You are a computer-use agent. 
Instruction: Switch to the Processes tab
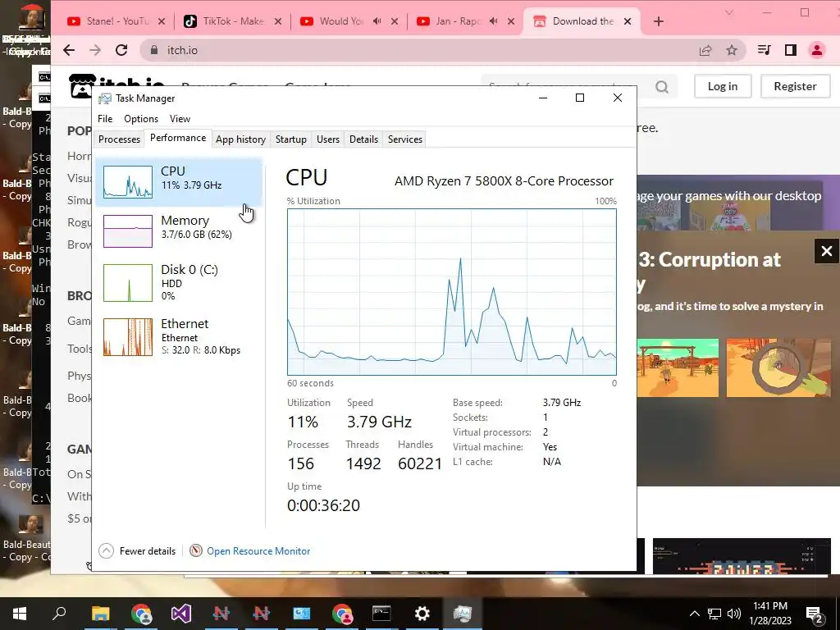coord(119,139)
